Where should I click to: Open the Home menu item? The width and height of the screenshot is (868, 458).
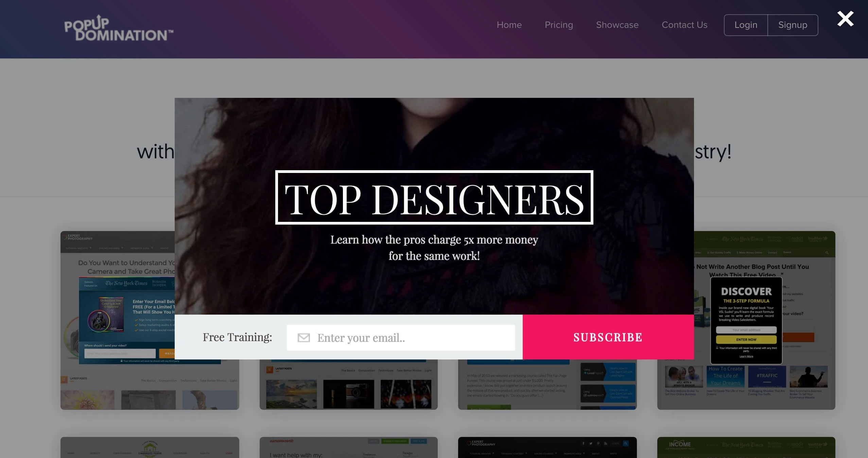[x=509, y=25]
